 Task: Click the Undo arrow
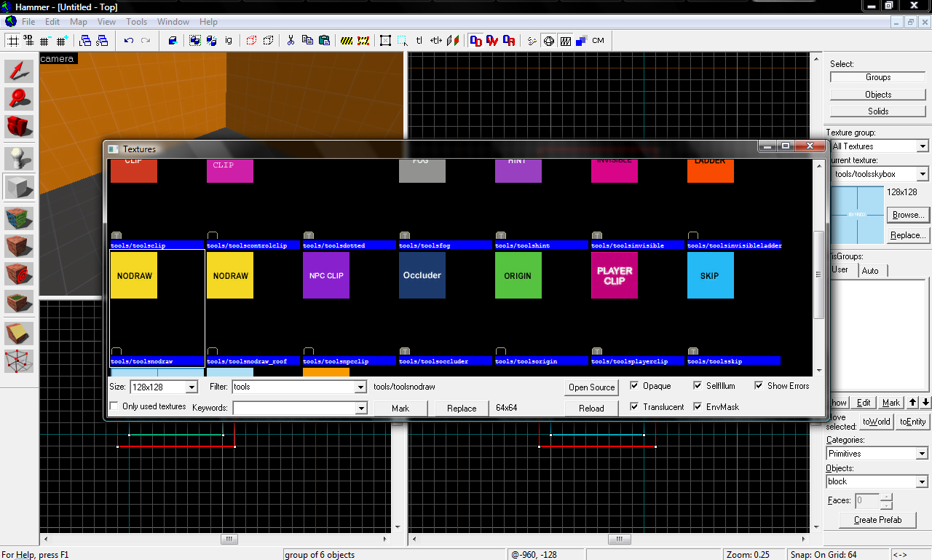click(129, 41)
